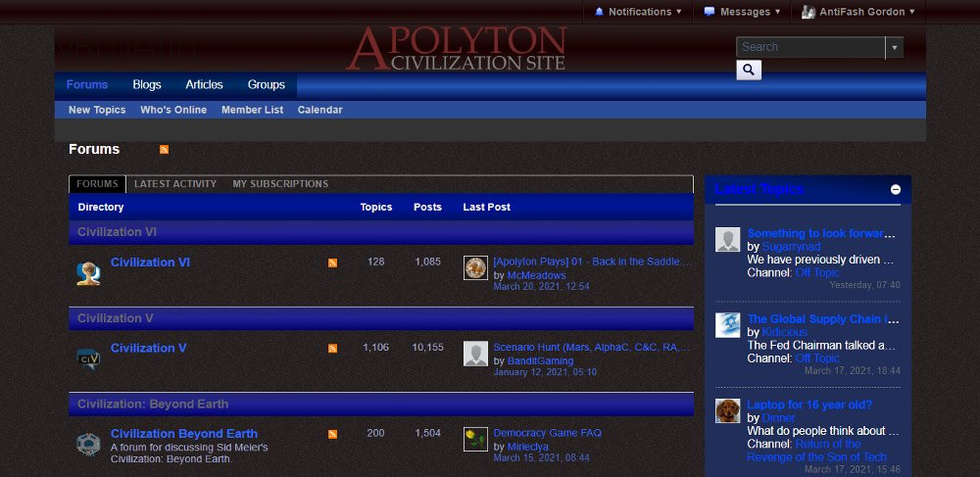The height and width of the screenshot is (477, 980).
Task: Open Who's Online submenu link
Action: point(173,110)
